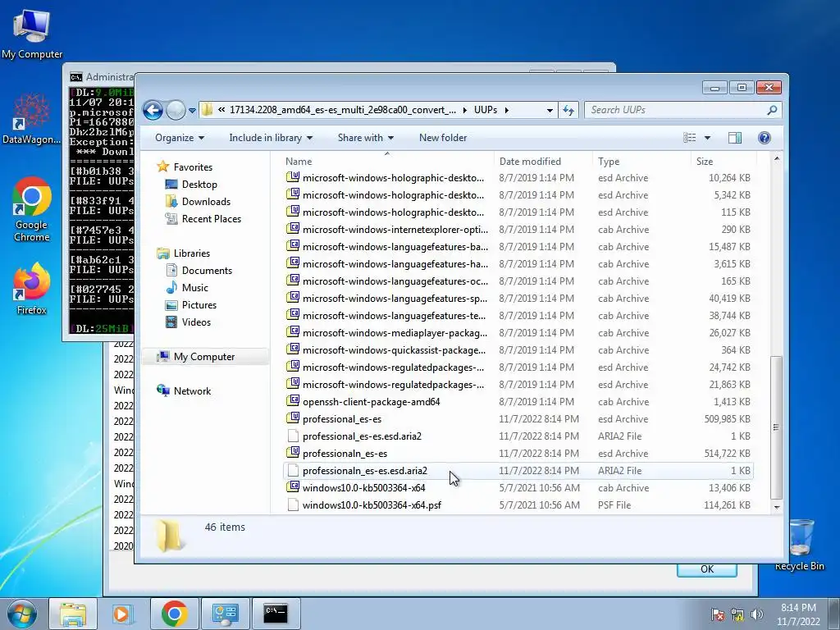The width and height of the screenshot is (840, 630).
Task: Click the New folder button
Action: (442, 138)
